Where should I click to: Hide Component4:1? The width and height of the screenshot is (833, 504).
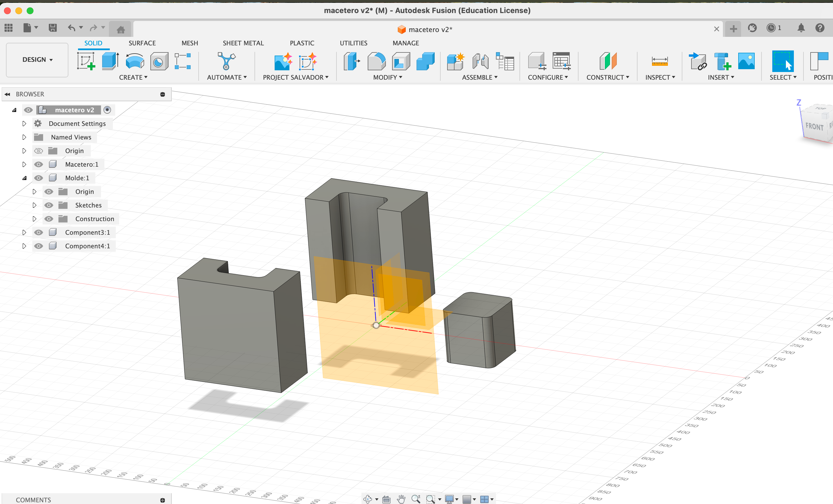pyautogui.click(x=39, y=246)
